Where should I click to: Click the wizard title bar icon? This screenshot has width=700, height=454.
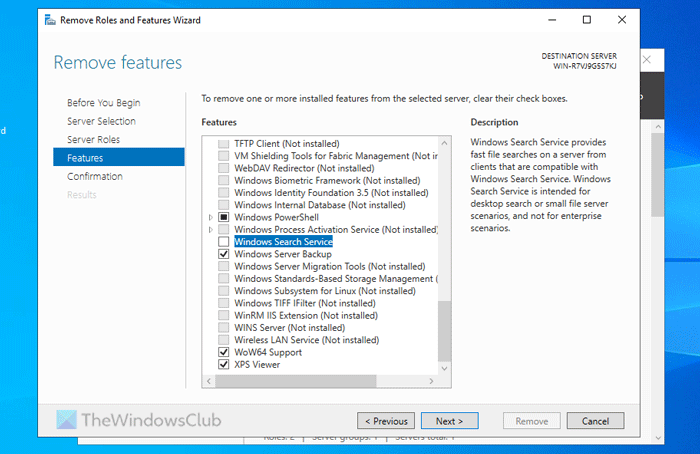click(50, 20)
